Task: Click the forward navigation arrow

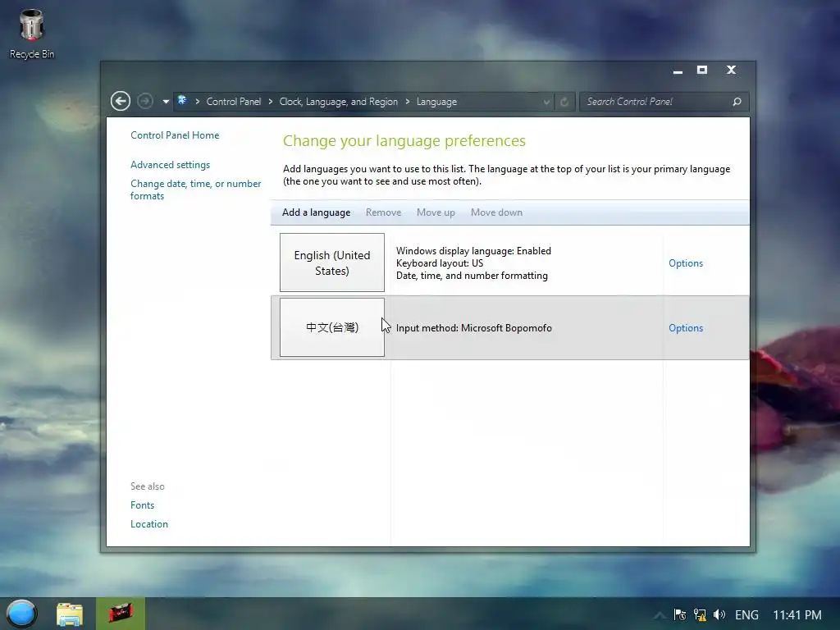Action: click(144, 101)
